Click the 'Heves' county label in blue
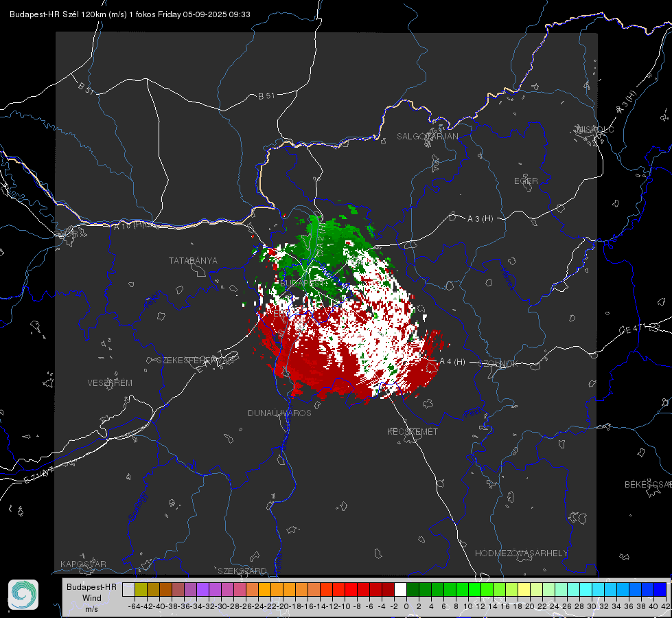This screenshot has height=618, width=672. pyautogui.click(x=507, y=279)
